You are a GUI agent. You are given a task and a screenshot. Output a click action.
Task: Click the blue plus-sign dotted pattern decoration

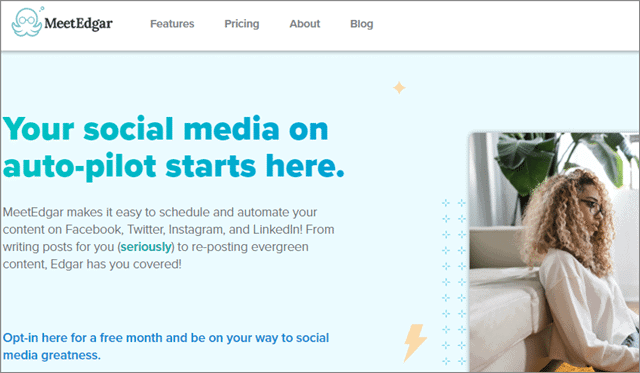tap(454, 282)
